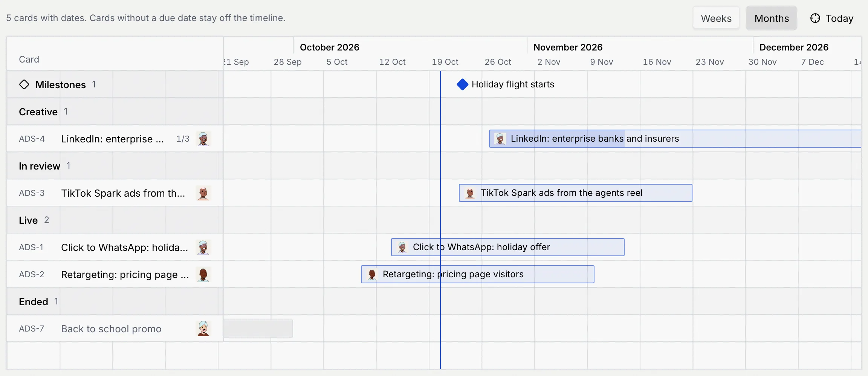Click the 9 Nov week label

[x=601, y=62]
